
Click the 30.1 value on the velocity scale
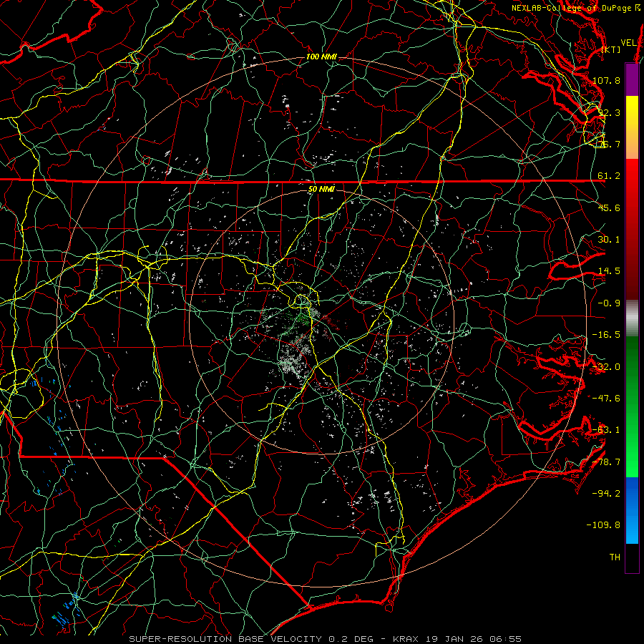click(x=609, y=240)
